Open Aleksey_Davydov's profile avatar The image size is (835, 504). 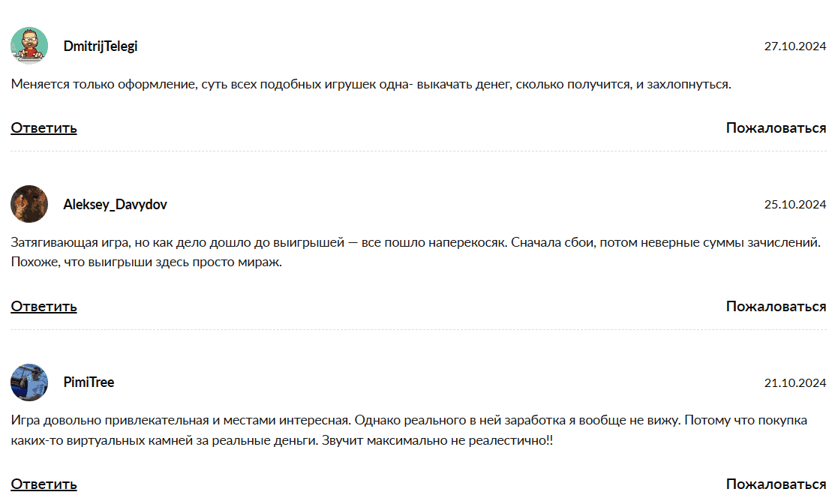pyautogui.click(x=29, y=204)
